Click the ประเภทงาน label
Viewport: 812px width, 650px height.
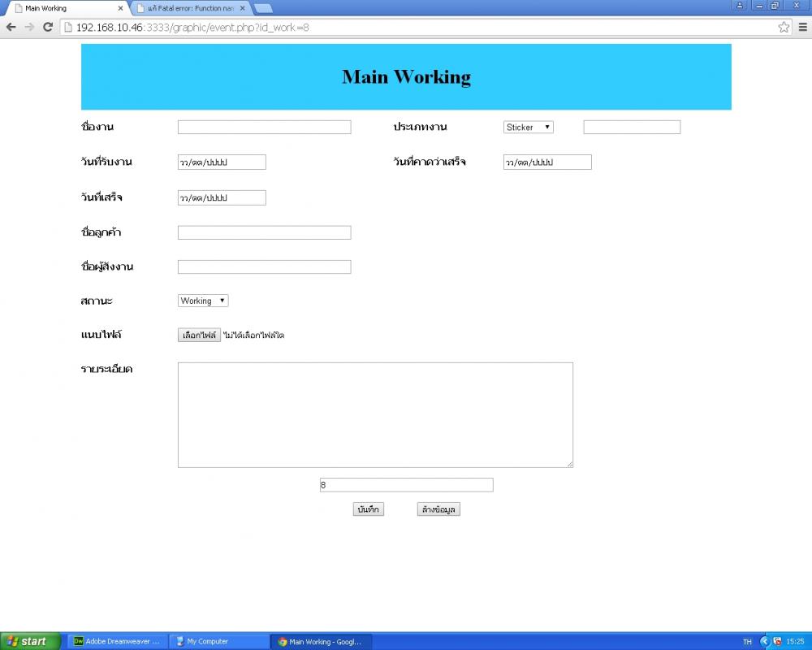click(x=420, y=127)
